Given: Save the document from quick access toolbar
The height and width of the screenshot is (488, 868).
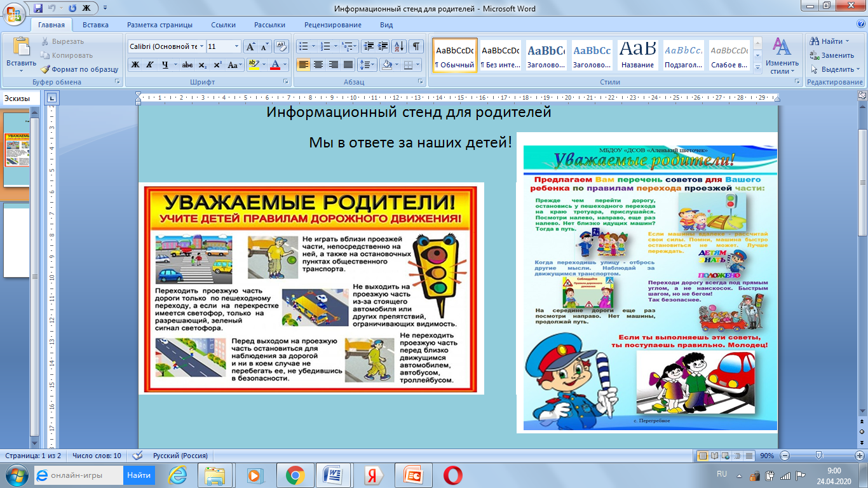Looking at the screenshot, I should point(38,9).
